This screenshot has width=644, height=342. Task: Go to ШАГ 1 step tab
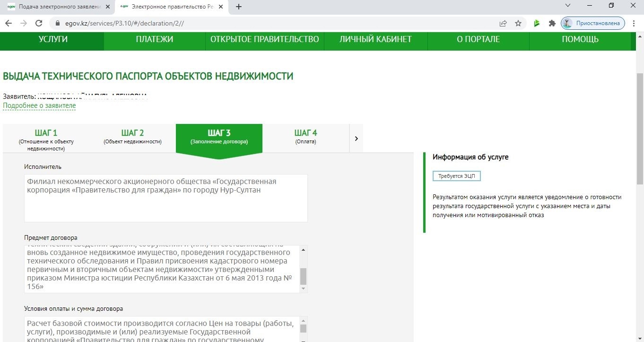pos(46,139)
